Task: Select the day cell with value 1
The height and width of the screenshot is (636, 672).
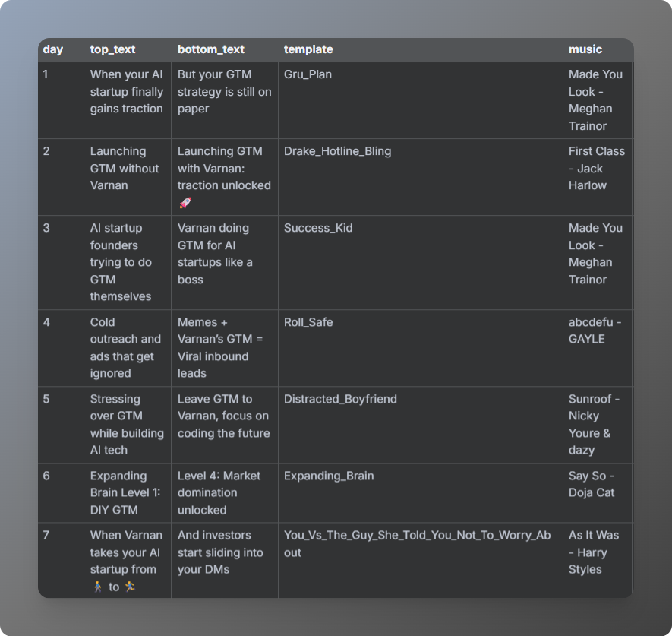Action: tap(61, 100)
